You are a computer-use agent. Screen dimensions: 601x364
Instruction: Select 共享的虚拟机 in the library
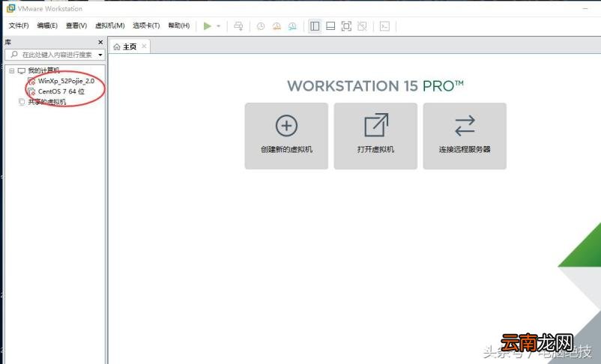pyautogui.click(x=46, y=102)
